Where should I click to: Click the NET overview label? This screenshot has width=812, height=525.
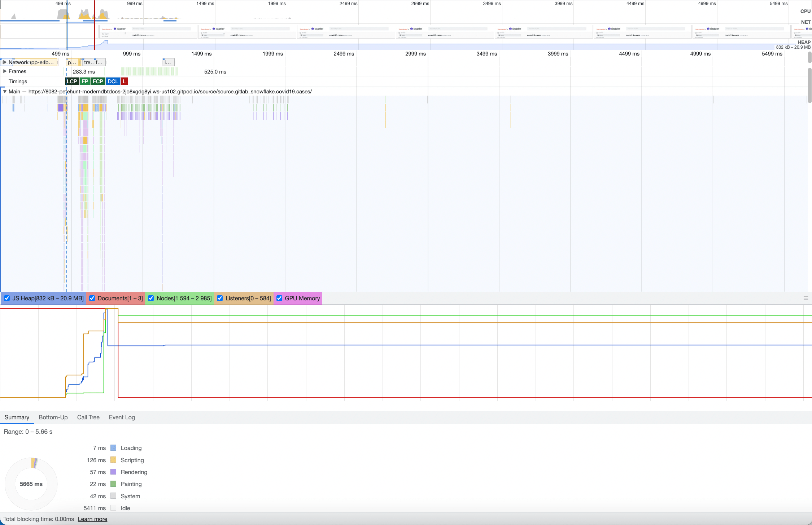click(806, 22)
